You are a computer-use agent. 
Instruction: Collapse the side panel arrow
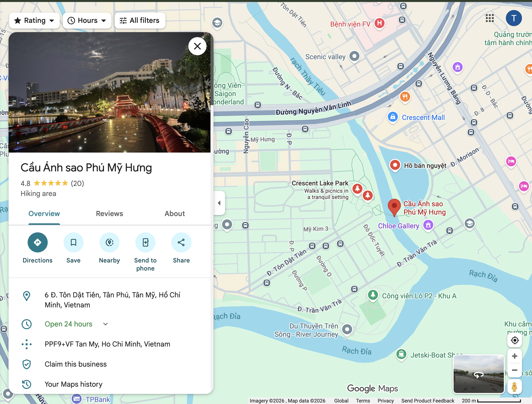(219, 203)
